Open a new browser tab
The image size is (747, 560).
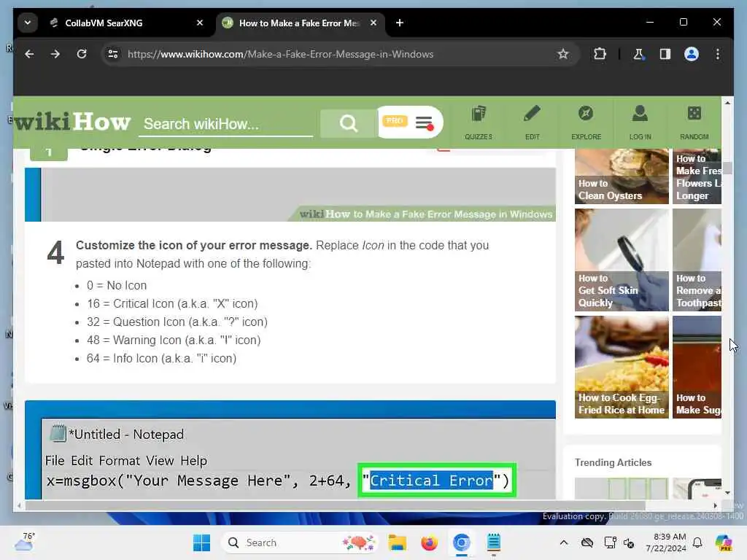pos(400,23)
